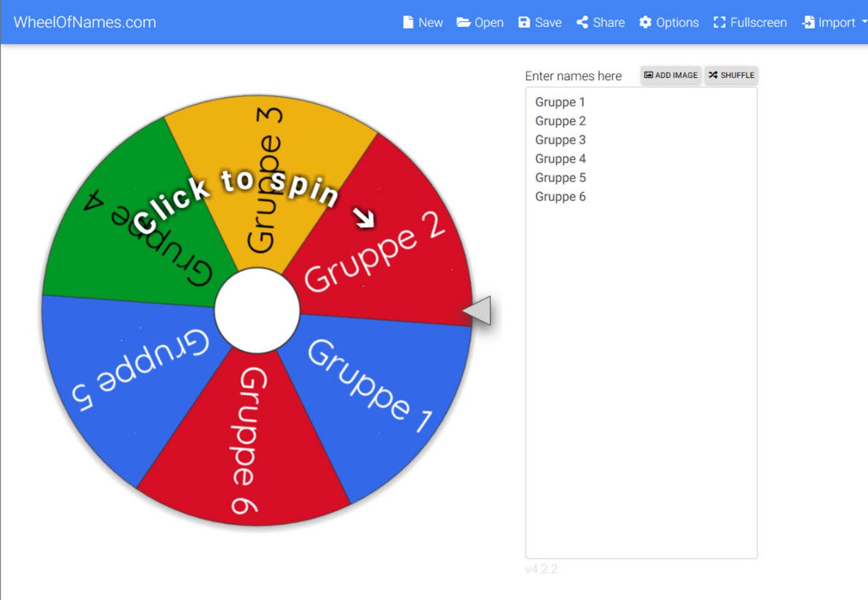Viewport: 868px width, 600px height.
Task: Click the image icon in ADD IMAGE
Action: click(x=649, y=75)
